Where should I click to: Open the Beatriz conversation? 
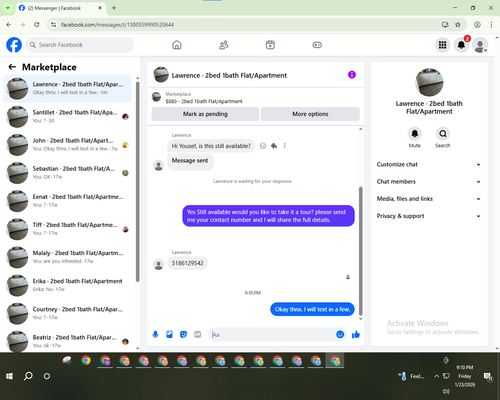[68, 341]
